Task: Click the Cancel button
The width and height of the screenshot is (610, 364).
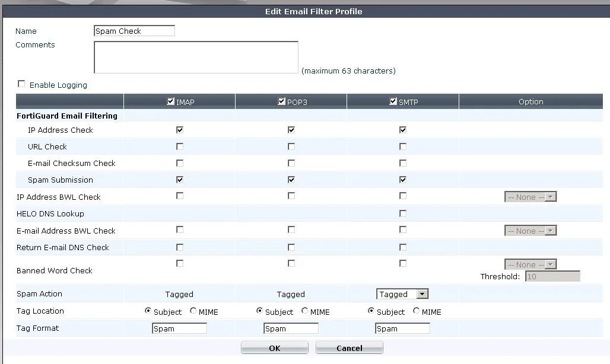Action: [x=350, y=347]
